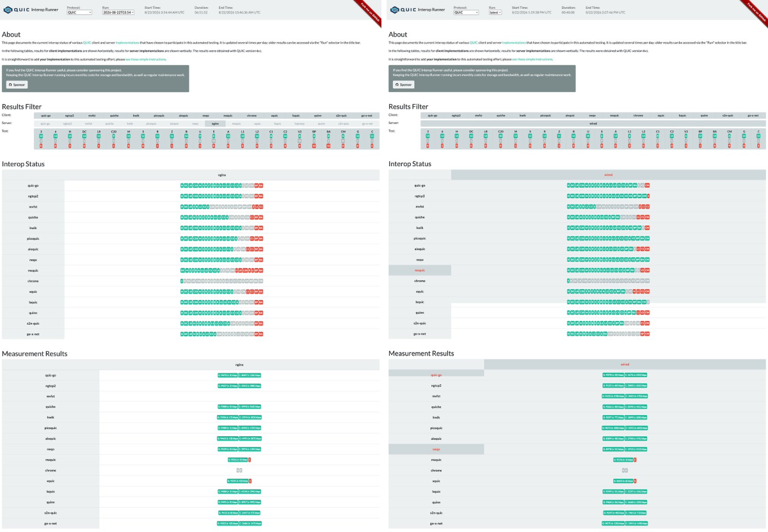Screen dimensions: 768x532
Task: Toggle the quinn client filter on wired page
Action: (x=705, y=116)
